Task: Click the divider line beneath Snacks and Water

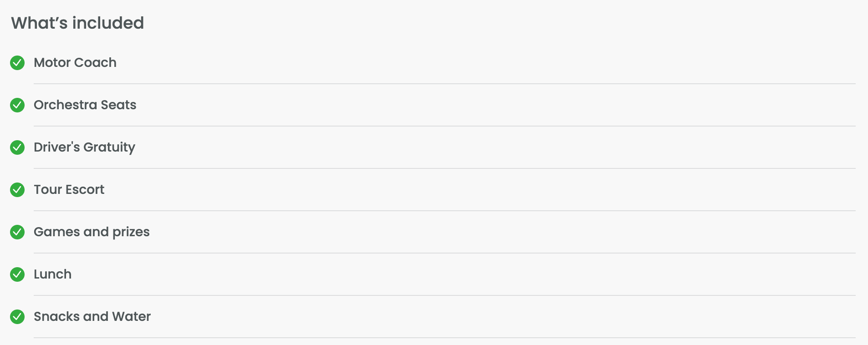Action: point(444,338)
